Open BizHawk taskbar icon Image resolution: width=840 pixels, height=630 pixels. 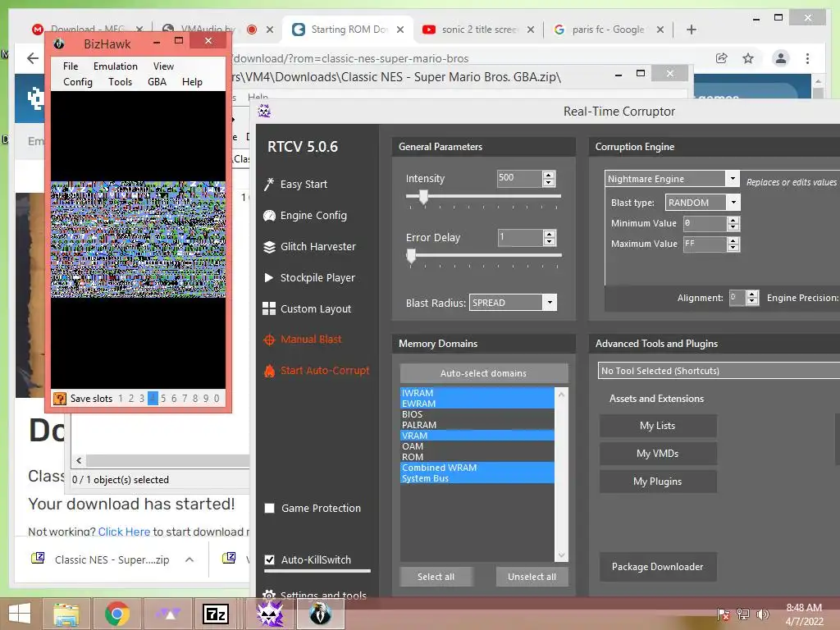point(321,614)
